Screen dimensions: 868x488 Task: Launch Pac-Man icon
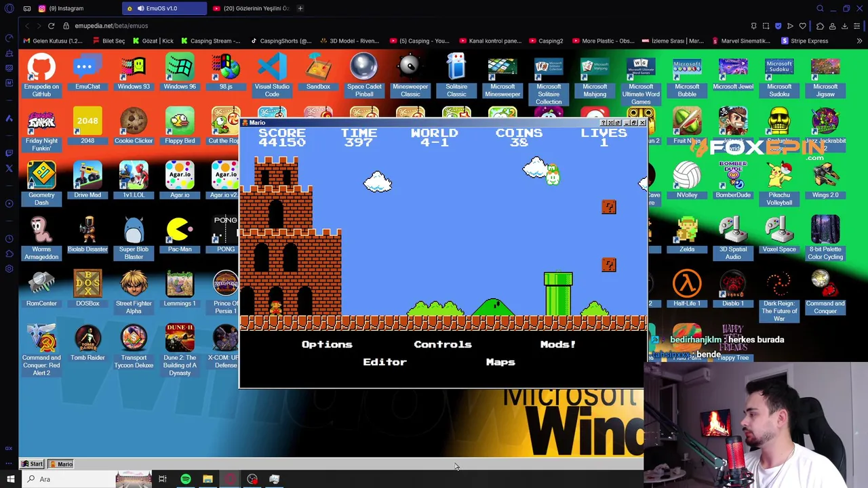pyautogui.click(x=180, y=234)
